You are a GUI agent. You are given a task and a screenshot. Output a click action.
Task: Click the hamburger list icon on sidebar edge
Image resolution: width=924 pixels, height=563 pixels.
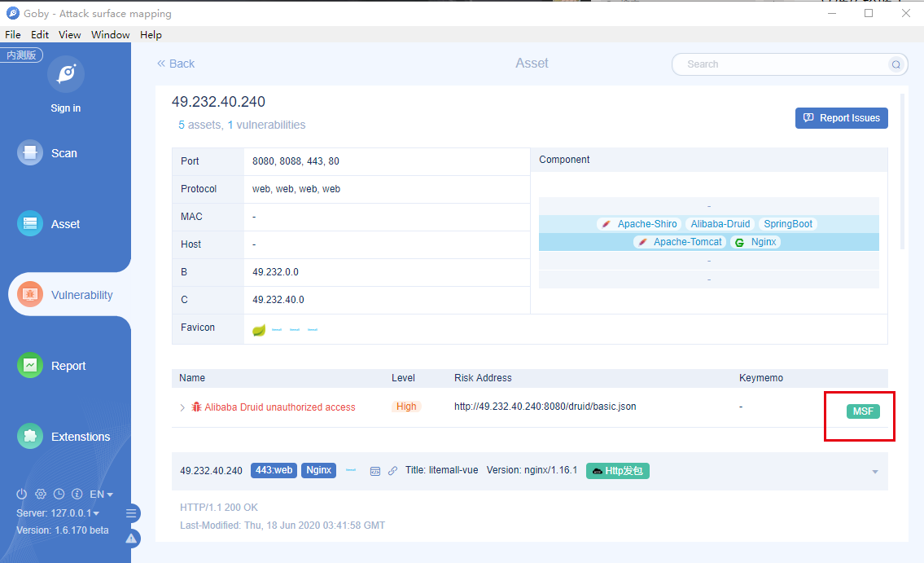tap(131, 513)
